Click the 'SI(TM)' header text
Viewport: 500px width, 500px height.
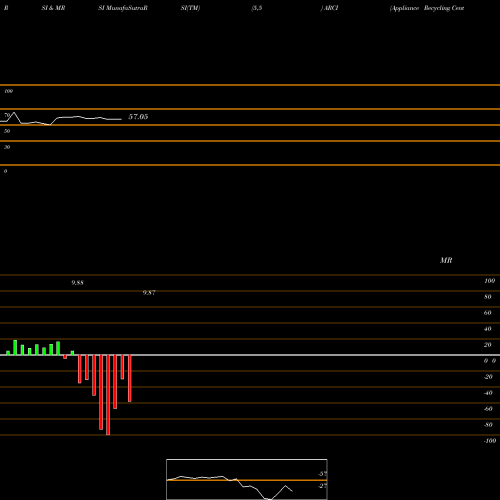pos(190,8)
